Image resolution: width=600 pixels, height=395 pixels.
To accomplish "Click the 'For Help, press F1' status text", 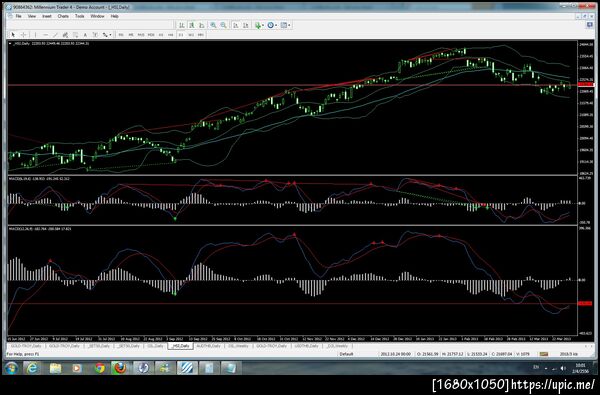I will [23, 354].
